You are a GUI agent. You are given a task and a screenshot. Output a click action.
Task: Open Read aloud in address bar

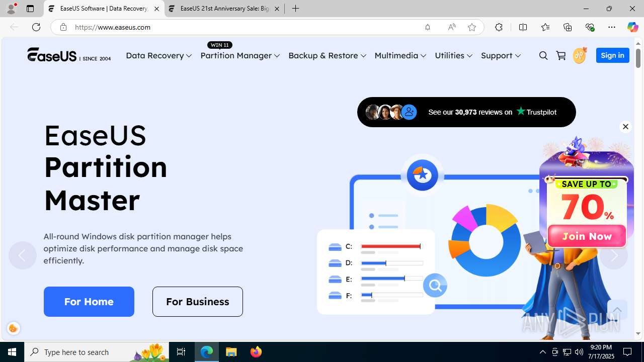452,27
